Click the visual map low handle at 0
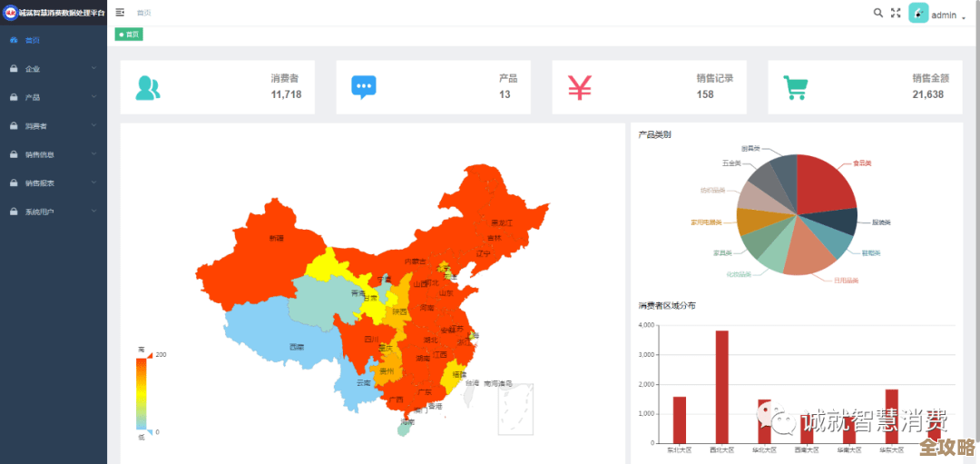 coord(149,432)
